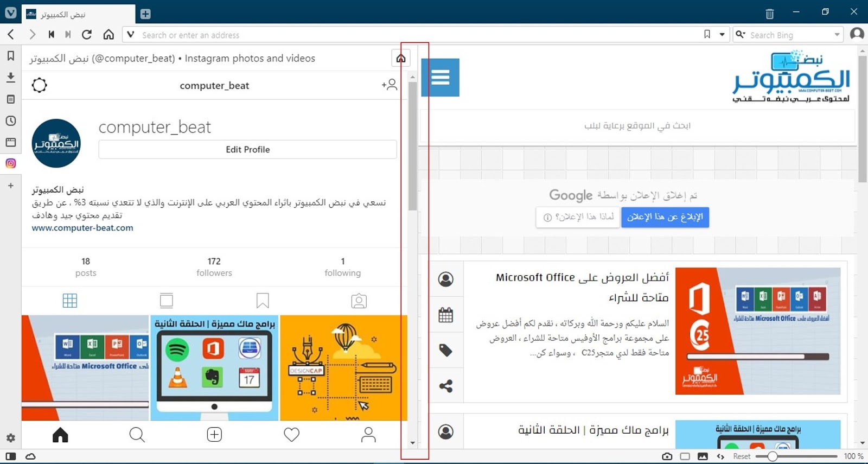Open a new tab with plus button
The image size is (868, 464).
pyautogui.click(x=145, y=14)
